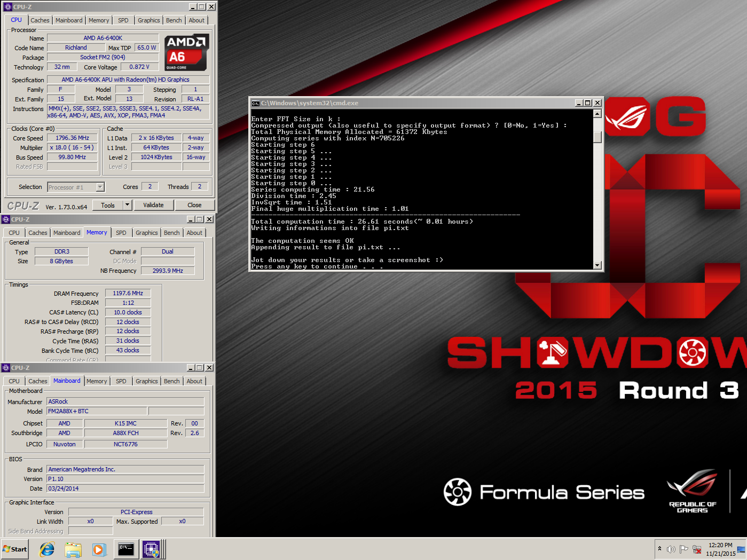The width and height of the screenshot is (747, 560).
Task: Open Action Center flag tray icon
Action: pos(683,549)
